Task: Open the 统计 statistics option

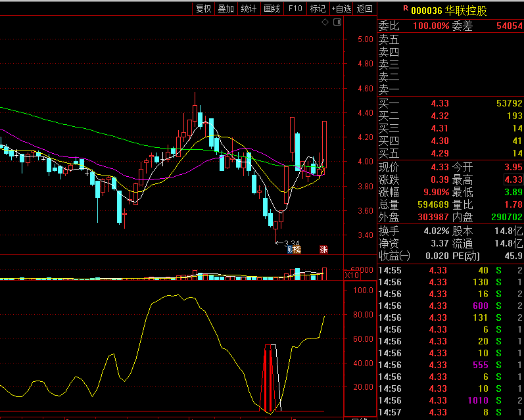Action: click(249, 9)
